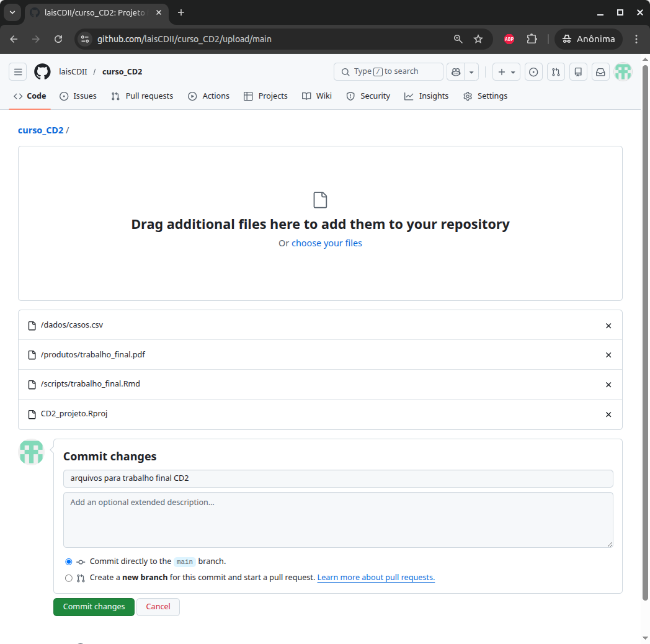
Task: Expand the Create new plus dropdown
Action: pyautogui.click(x=506, y=72)
